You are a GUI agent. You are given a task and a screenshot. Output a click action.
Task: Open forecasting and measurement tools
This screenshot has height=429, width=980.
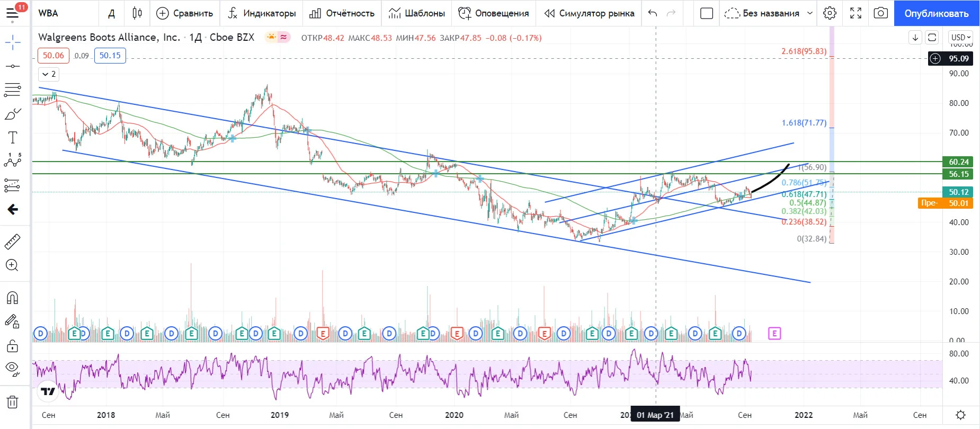click(13, 185)
